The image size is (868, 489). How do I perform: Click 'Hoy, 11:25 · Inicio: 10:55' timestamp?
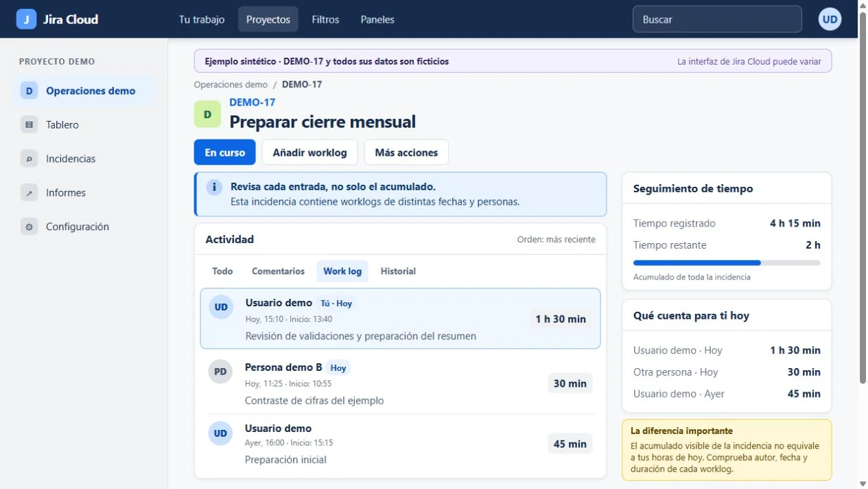(288, 384)
